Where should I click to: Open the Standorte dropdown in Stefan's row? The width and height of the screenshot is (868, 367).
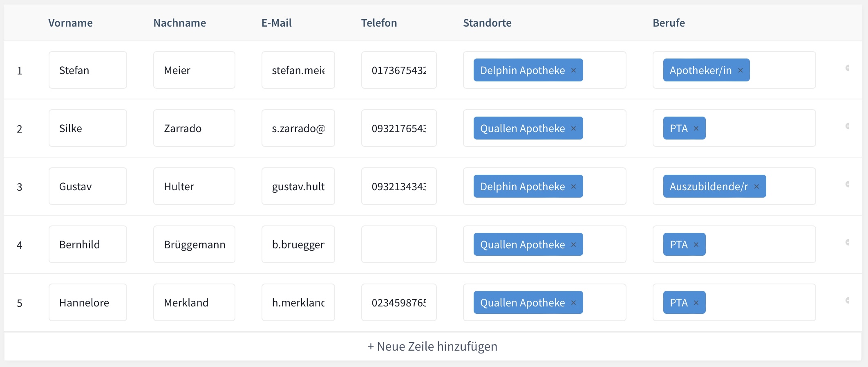(604, 70)
